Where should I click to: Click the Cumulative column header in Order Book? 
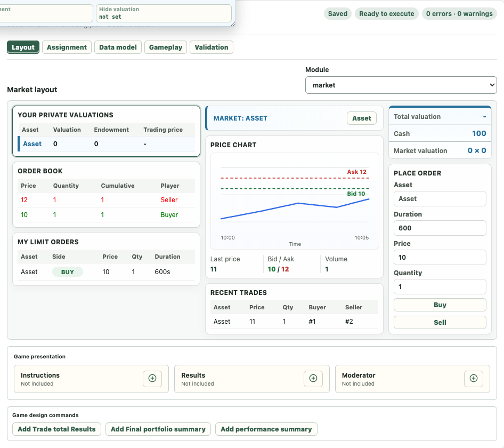tap(118, 186)
